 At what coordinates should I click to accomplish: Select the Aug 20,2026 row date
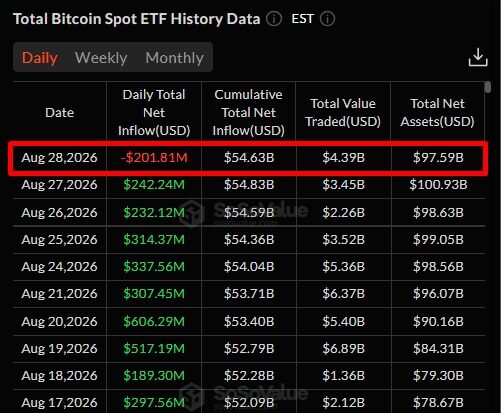tap(59, 321)
